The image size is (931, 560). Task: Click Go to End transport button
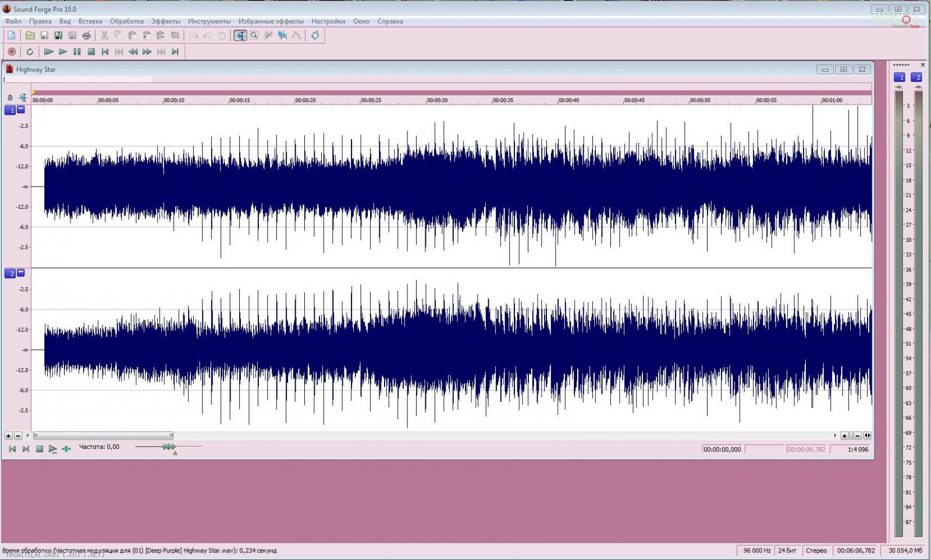pyautogui.click(x=175, y=52)
